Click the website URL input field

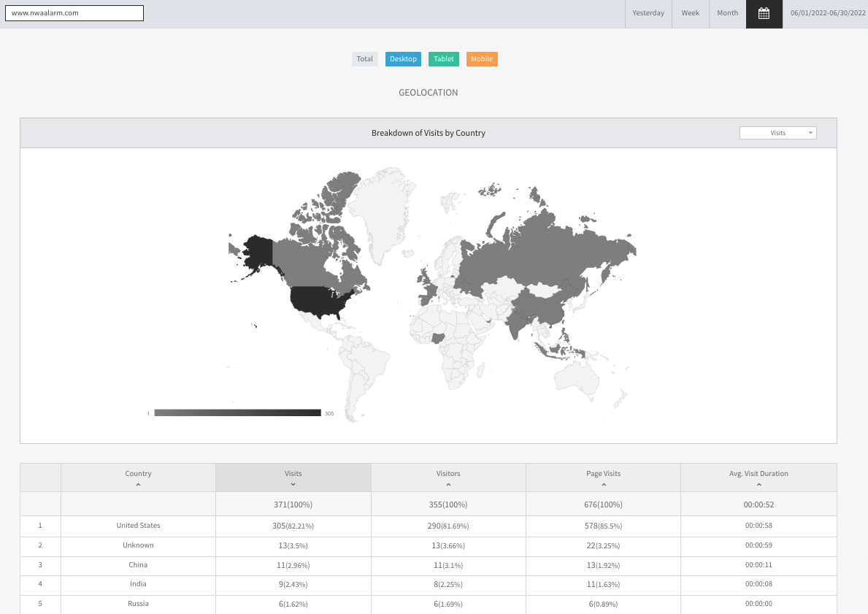[x=74, y=13]
